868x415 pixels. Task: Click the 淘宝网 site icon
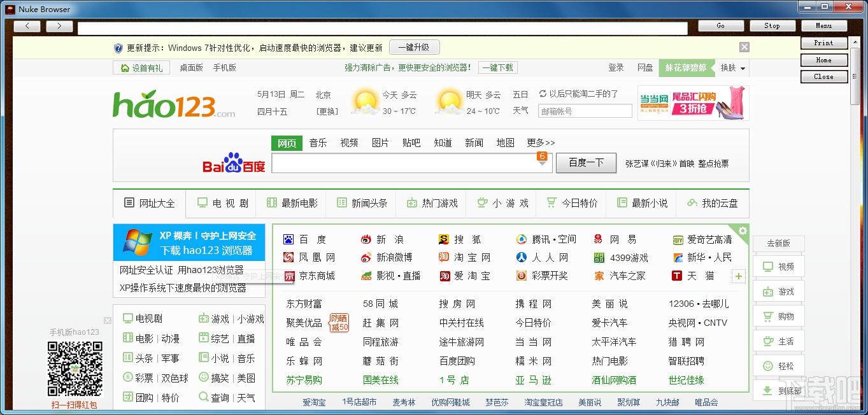pyautogui.click(x=444, y=258)
